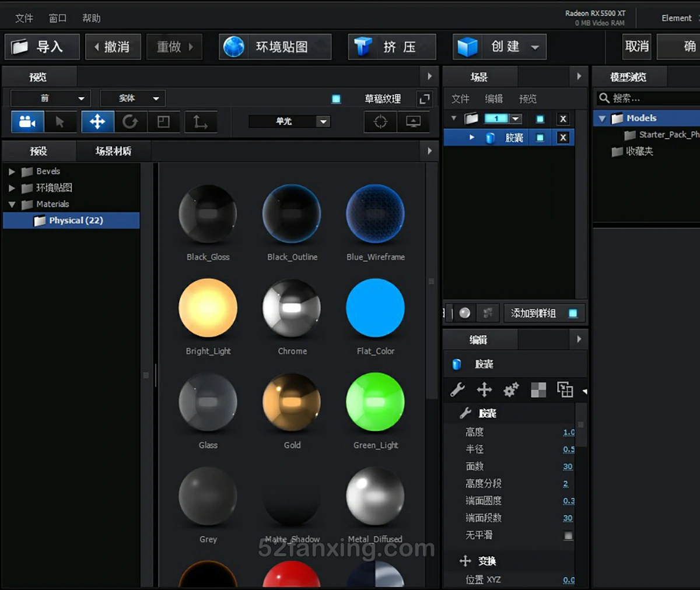Viewport: 700px width, 590px height.
Task: Click the 挤压 extrude button
Action: coord(392,47)
